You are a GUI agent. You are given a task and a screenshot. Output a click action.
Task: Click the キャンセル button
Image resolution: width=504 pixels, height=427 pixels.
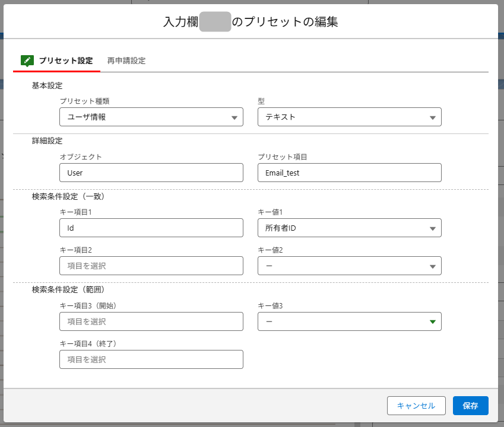[416, 406]
